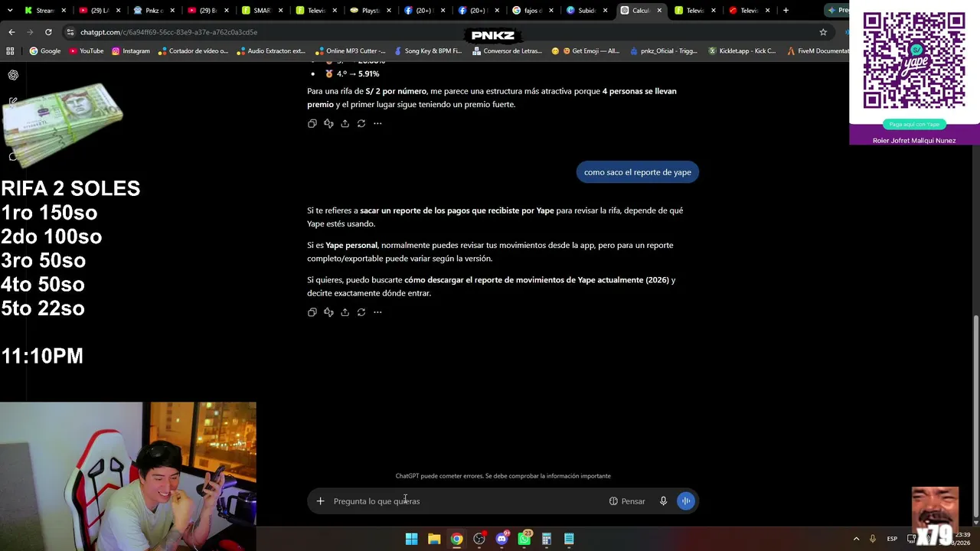Open the Kicklet.app bookmark

coord(742,51)
